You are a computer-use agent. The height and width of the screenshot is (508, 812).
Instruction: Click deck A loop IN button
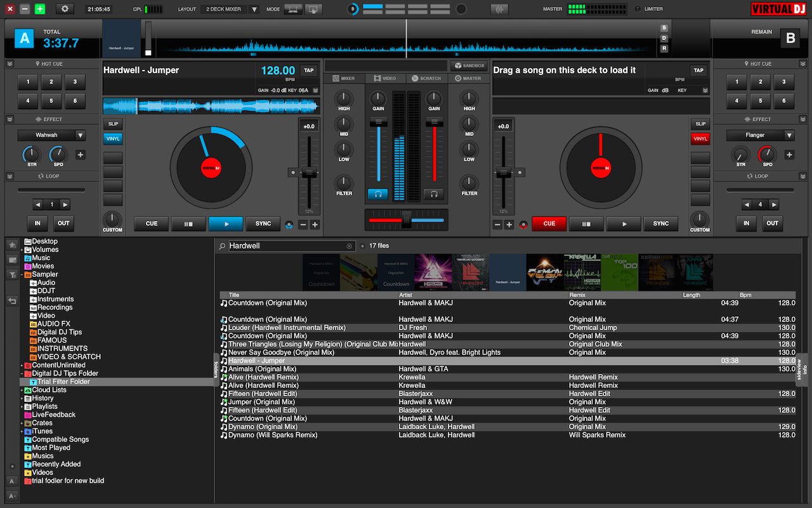click(x=37, y=223)
